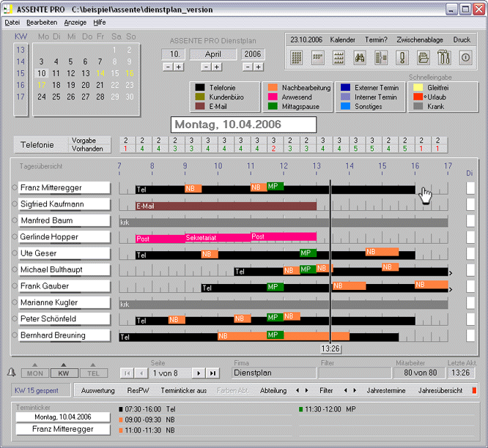Open settings via hammer and screwdriver icon
Viewport: 488px width, 448px height.
click(444, 58)
